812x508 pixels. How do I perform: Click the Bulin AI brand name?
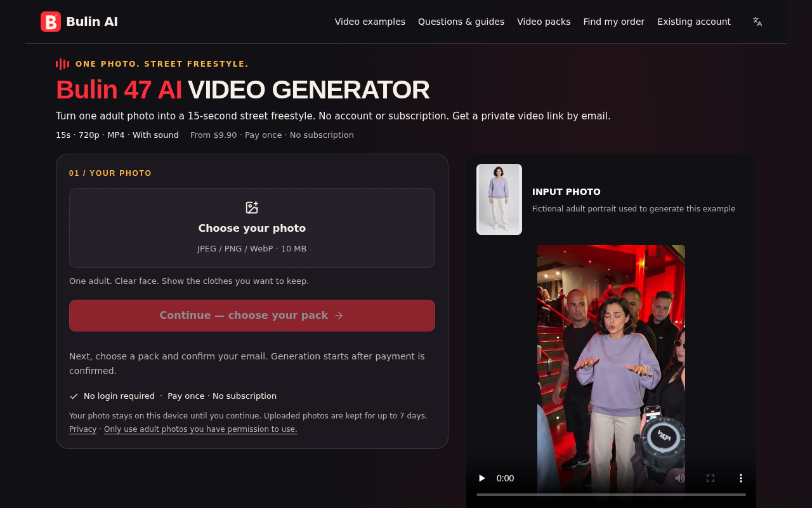(92, 22)
